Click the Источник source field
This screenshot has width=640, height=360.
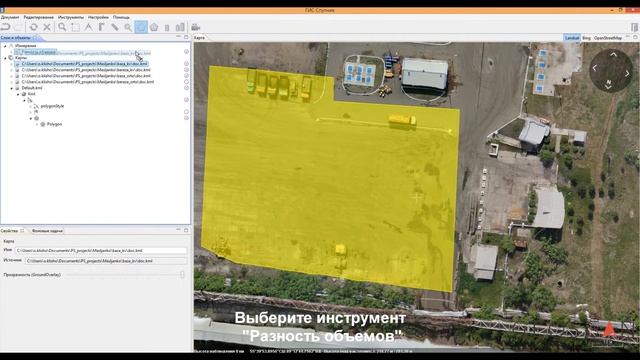[x=106, y=260]
